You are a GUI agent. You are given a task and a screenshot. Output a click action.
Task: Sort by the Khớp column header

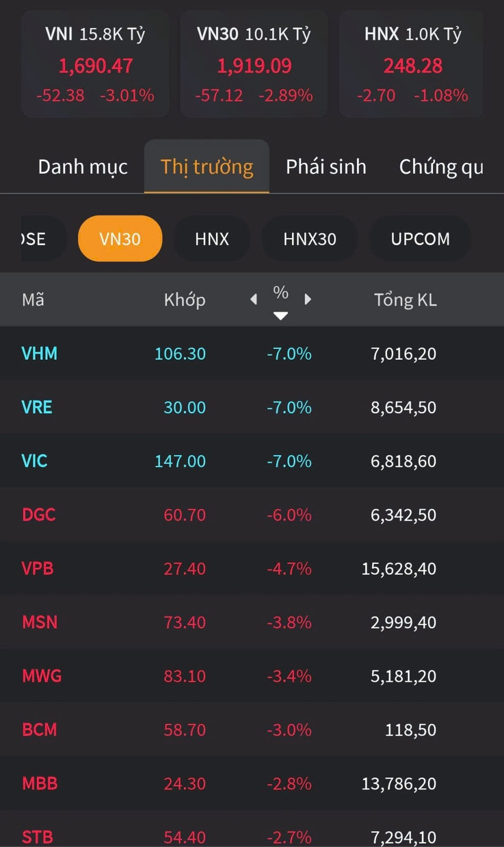pyautogui.click(x=185, y=300)
